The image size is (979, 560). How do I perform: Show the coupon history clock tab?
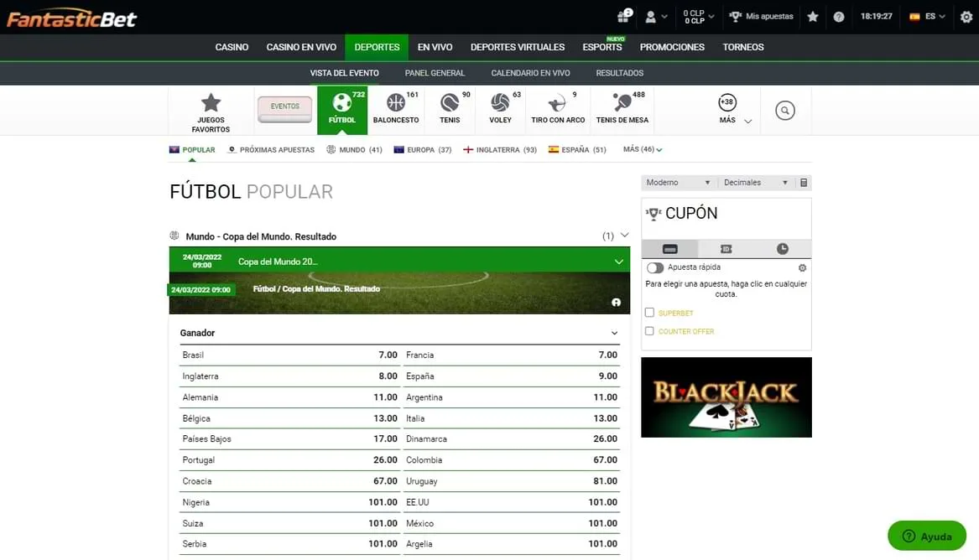pyautogui.click(x=783, y=249)
